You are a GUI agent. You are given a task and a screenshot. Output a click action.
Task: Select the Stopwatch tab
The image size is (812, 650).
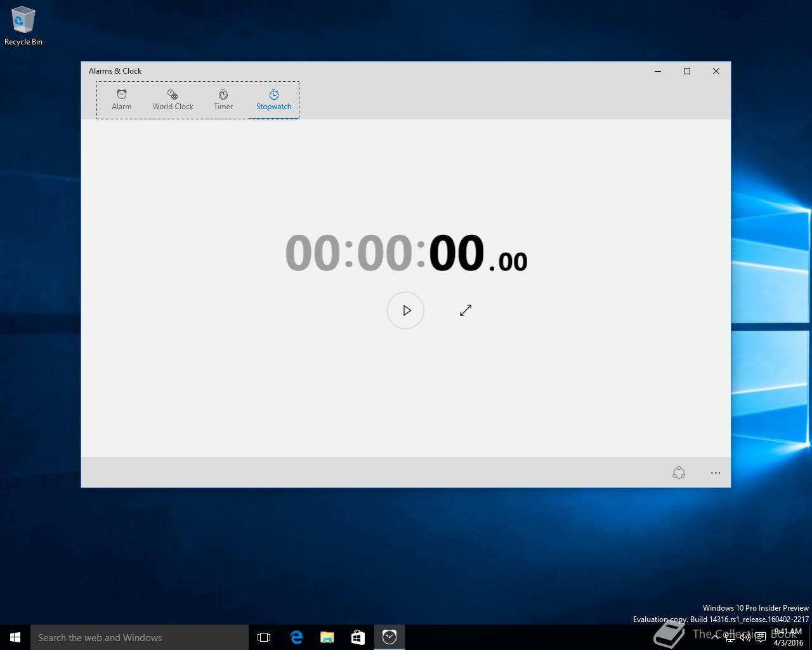(274, 100)
